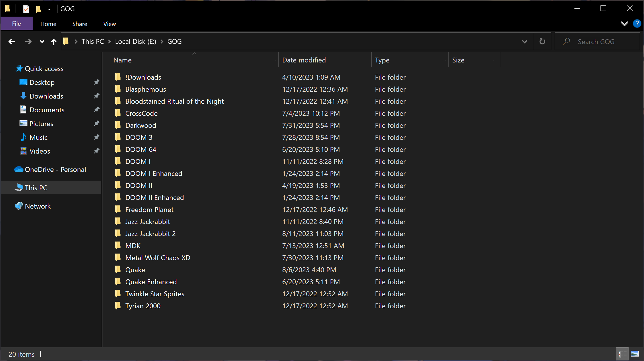Image resolution: width=644 pixels, height=361 pixels.
Task: Click the pin icon next to Desktop
Action: point(97,82)
